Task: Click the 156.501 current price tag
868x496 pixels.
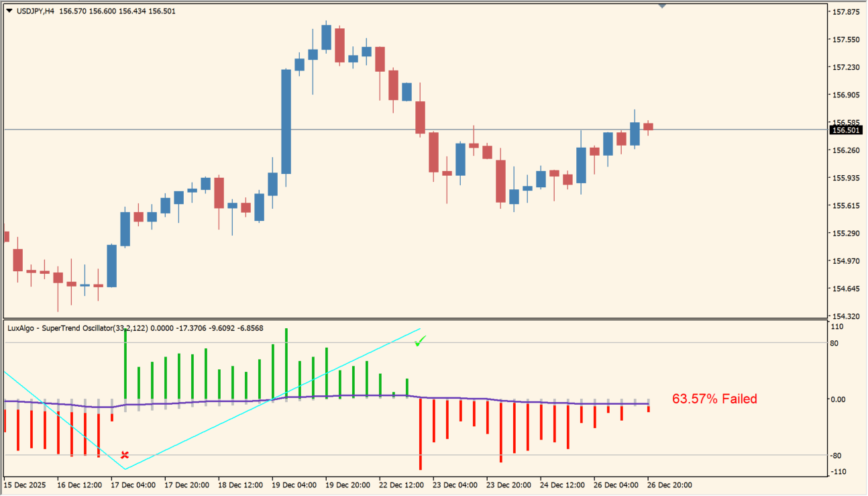Action: [x=846, y=130]
